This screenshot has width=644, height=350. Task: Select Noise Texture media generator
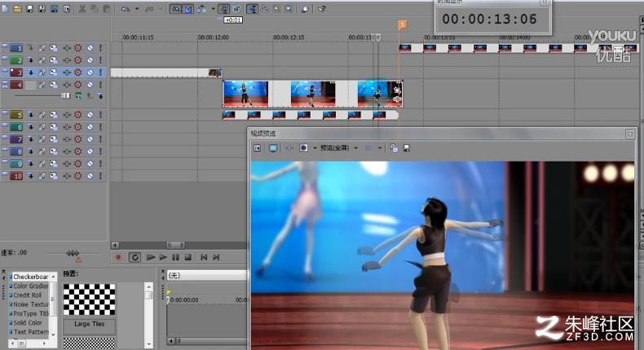30,304
